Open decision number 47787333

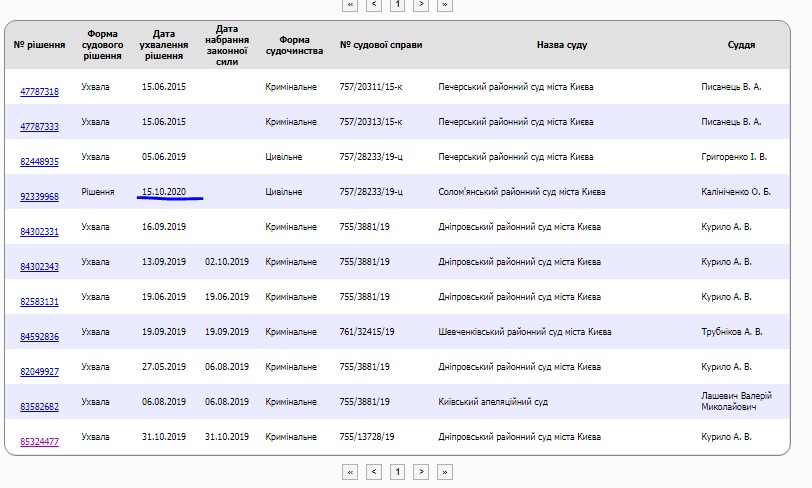point(39,127)
